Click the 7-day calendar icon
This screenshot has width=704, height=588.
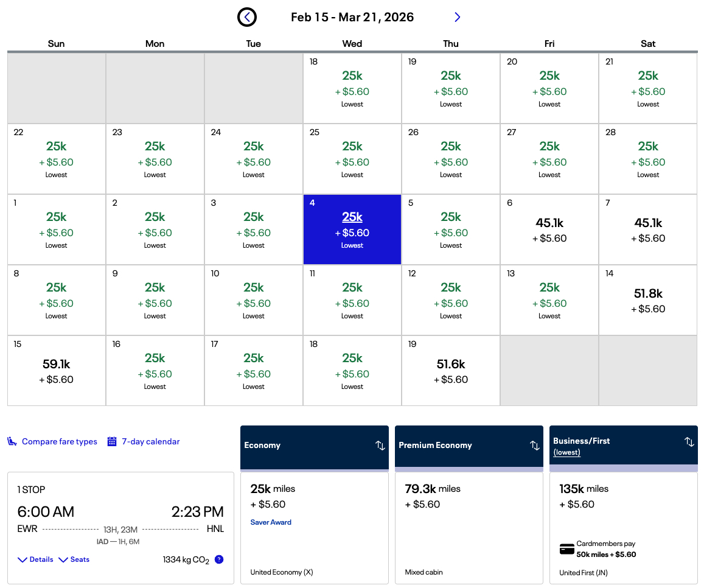click(x=112, y=441)
